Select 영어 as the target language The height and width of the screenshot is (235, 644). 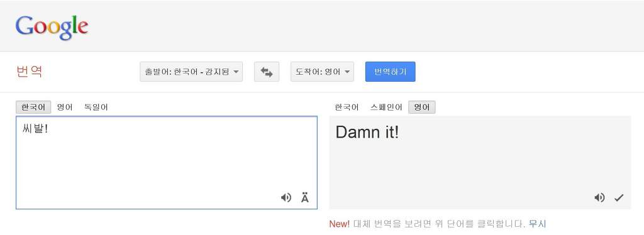(422, 107)
